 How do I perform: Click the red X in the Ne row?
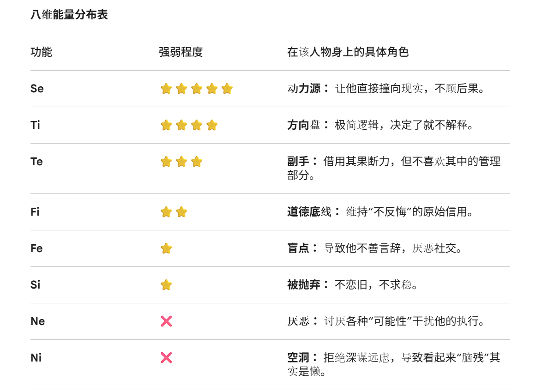(x=166, y=321)
